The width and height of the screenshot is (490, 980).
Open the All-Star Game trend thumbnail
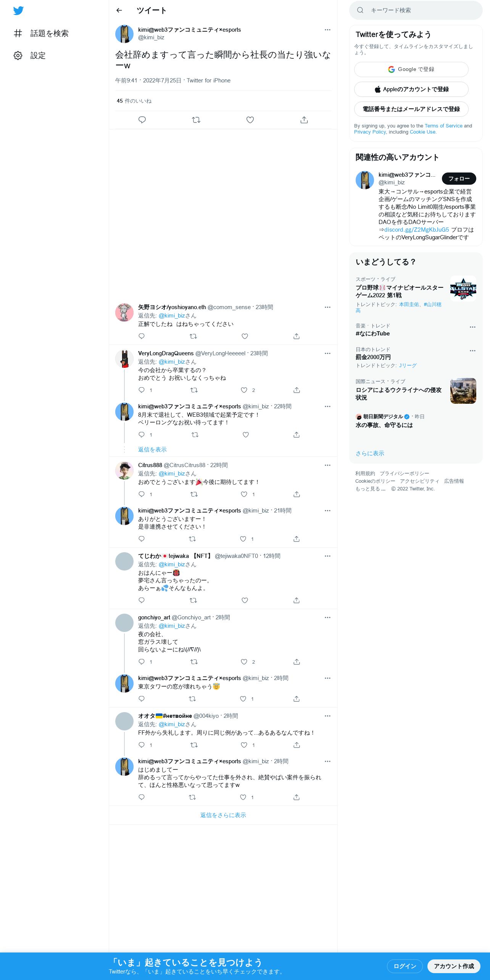coord(463,289)
